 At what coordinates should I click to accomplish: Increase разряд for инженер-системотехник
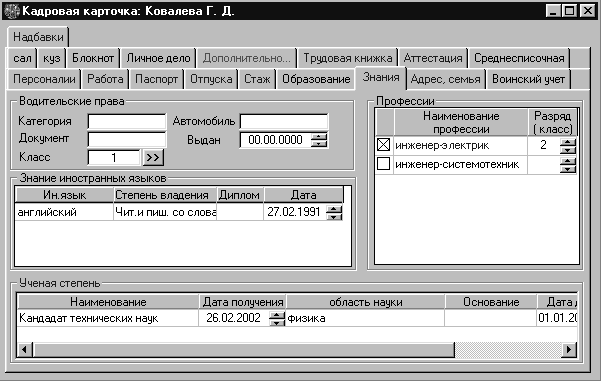568,161
